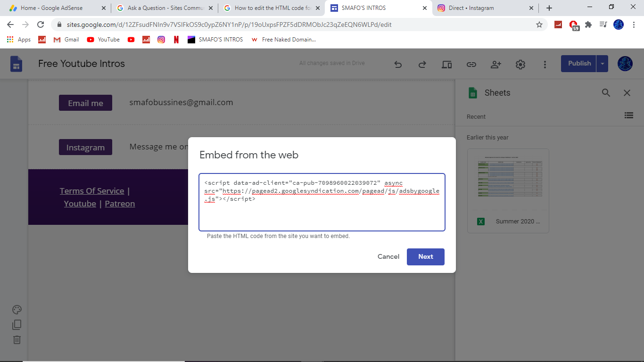Open Chrome three-dot menu
The image size is (644, 362).
click(634, 25)
